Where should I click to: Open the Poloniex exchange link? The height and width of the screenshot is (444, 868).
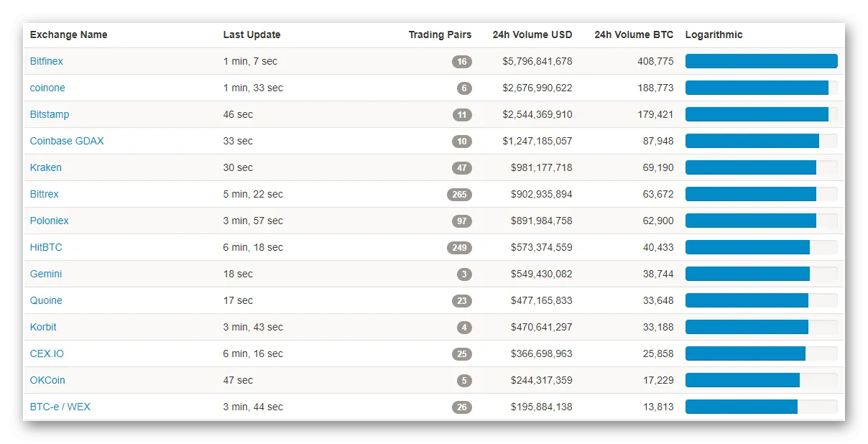pos(50,221)
